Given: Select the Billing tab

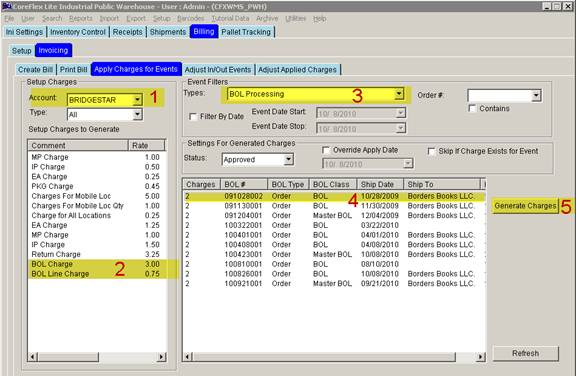Looking at the screenshot, I should (x=204, y=32).
